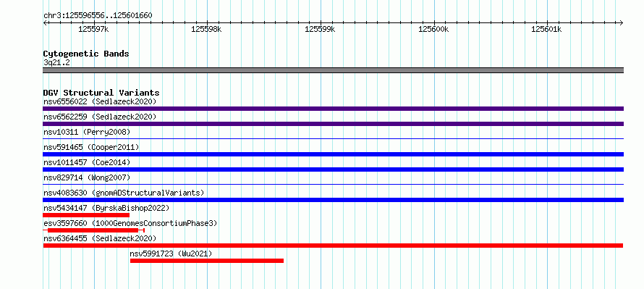Click the ruler's left arrowhead
The width and height of the screenshot is (644, 289).
pyautogui.click(x=45, y=22)
